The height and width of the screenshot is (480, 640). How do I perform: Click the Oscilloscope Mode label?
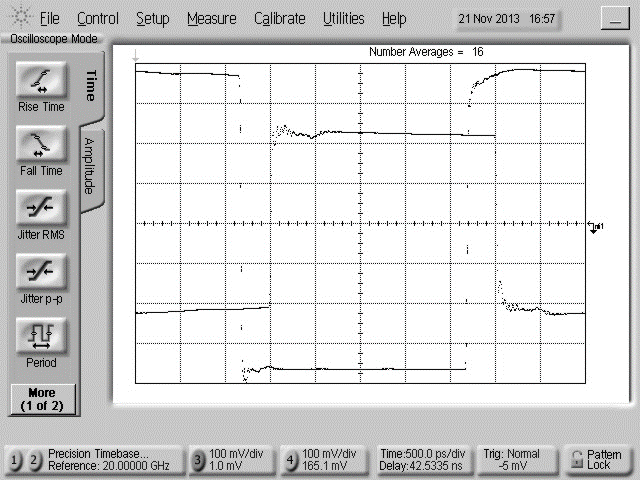[x=53, y=39]
